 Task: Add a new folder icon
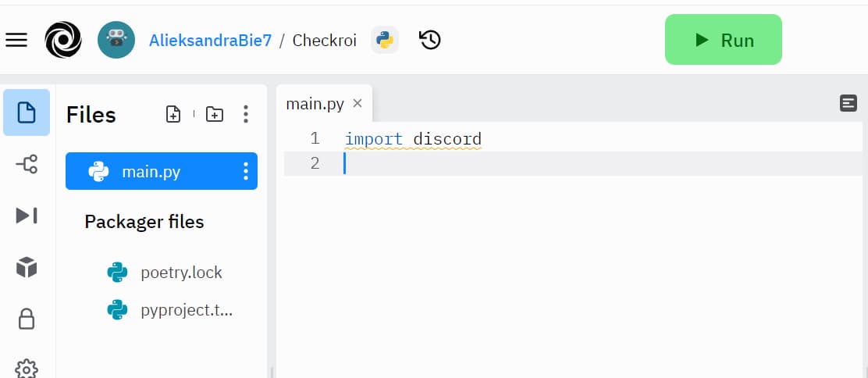[x=214, y=114]
